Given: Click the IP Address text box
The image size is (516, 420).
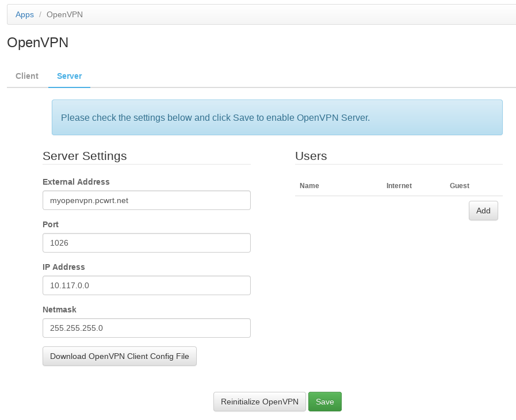Looking at the screenshot, I should 146,285.
